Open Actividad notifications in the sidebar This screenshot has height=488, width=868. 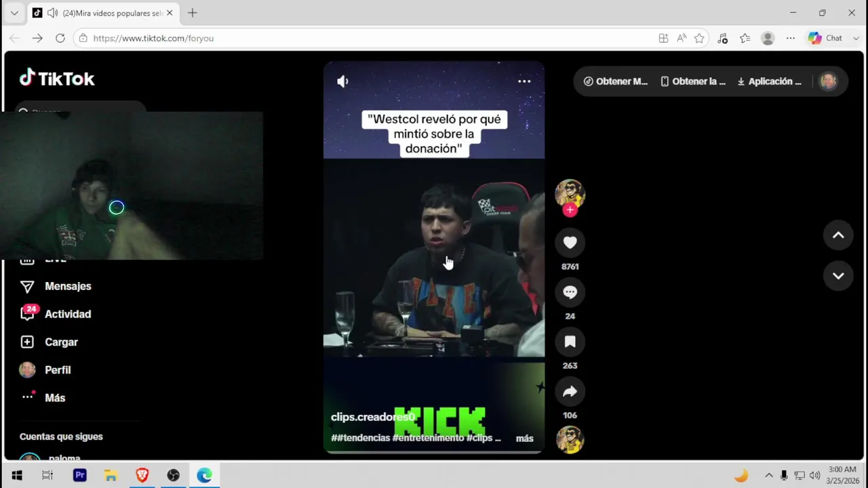click(56, 314)
